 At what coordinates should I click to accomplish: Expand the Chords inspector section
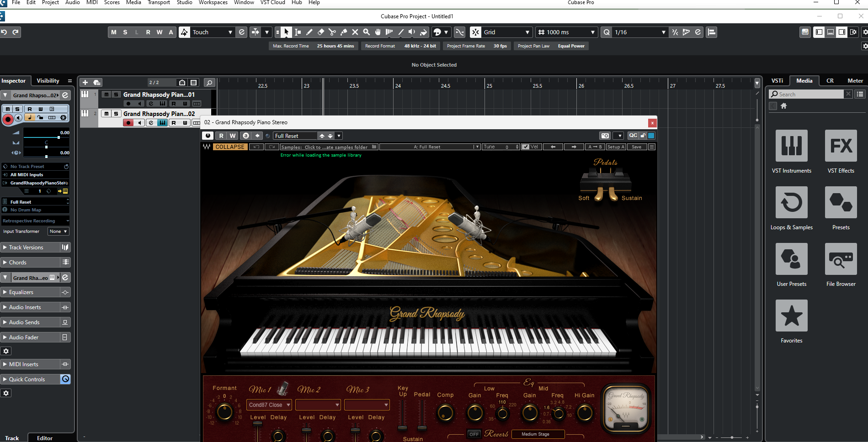[x=30, y=263]
